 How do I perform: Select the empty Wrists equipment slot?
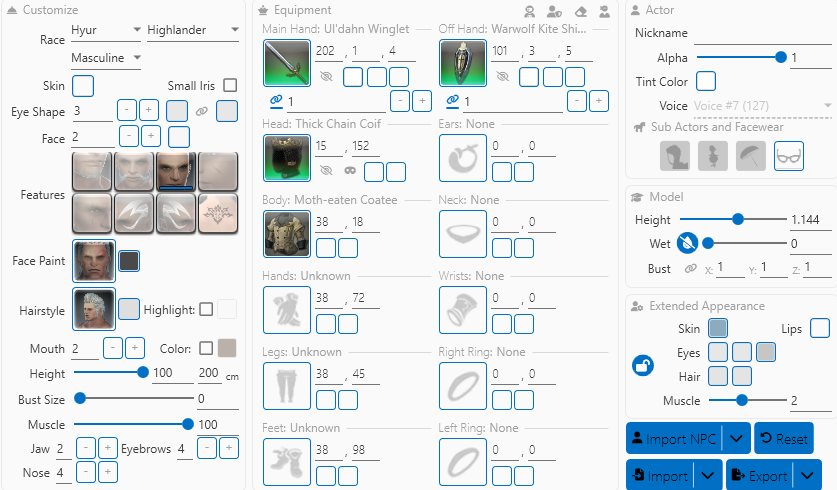click(x=463, y=310)
